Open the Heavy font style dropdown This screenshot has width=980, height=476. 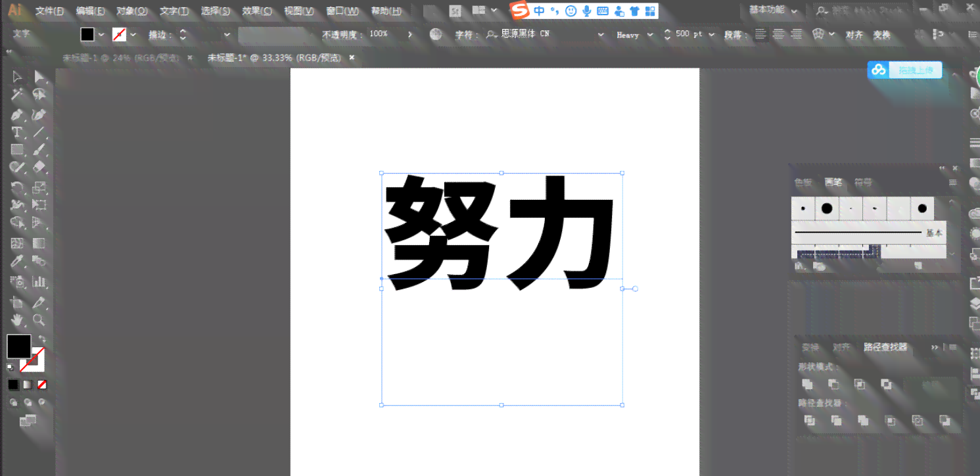pyautogui.click(x=650, y=35)
